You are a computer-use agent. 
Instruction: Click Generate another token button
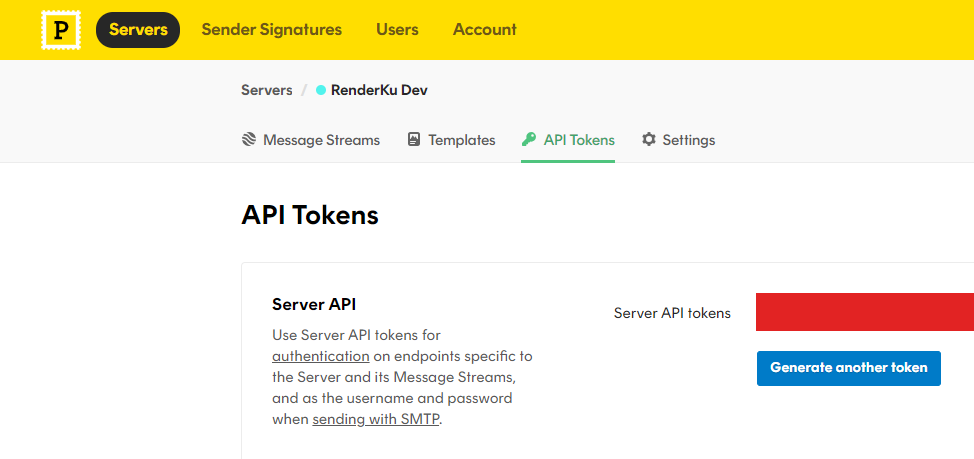pos(849,368)
